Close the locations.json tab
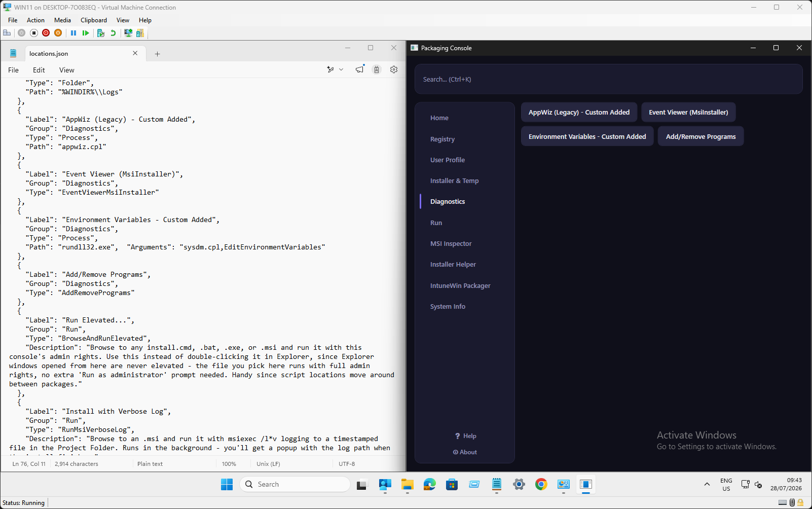This screenshot has width=812, height=509. (135, 53)
